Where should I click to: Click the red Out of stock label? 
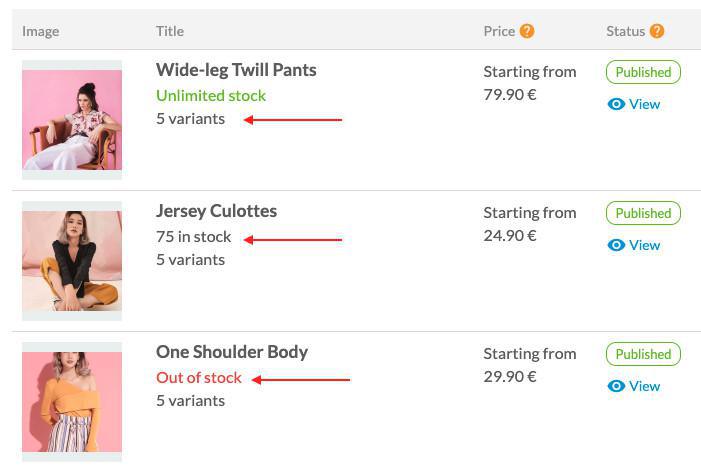point(199,378)
